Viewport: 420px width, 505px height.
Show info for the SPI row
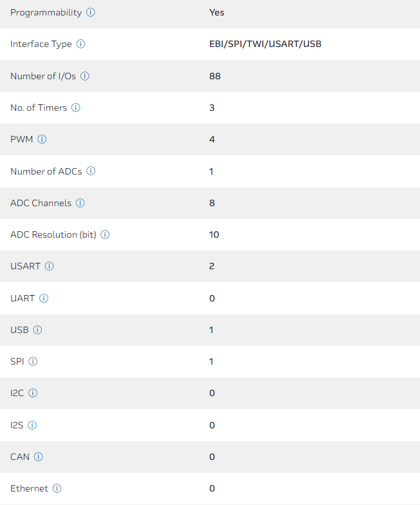point(33,361)
